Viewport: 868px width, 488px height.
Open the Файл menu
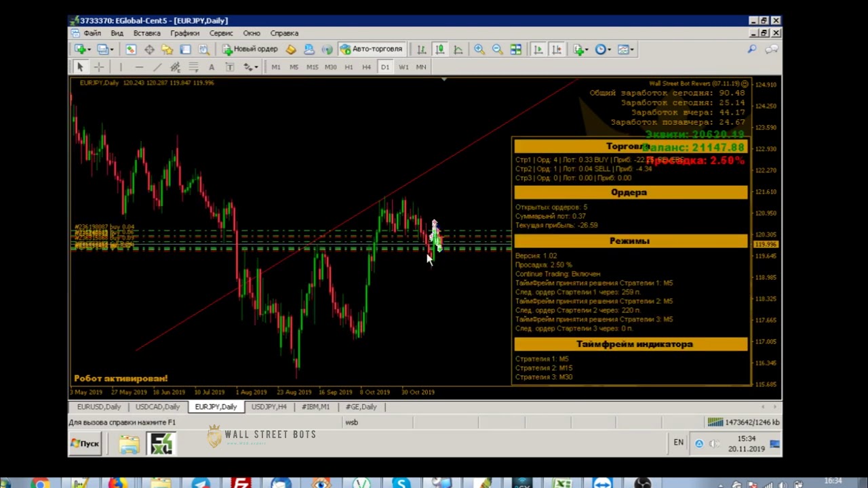92,33
